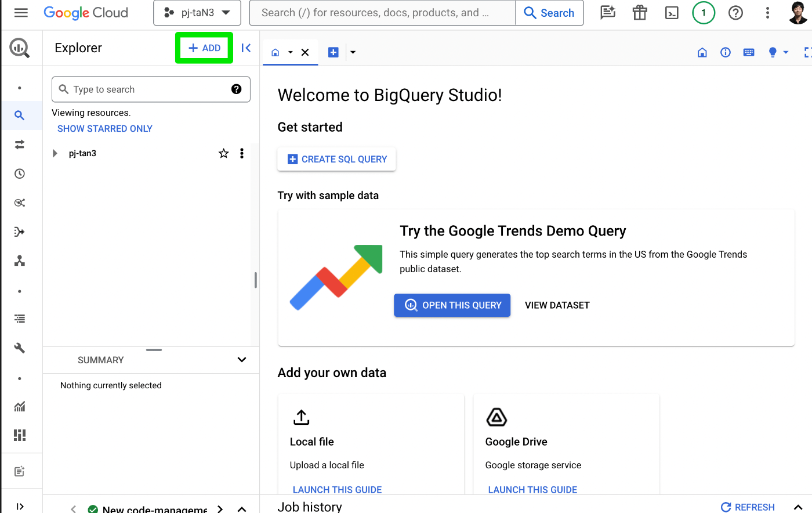Open dropdown next to new query button
This screenshot has height=513, width=812.
(x=353, y=52)
